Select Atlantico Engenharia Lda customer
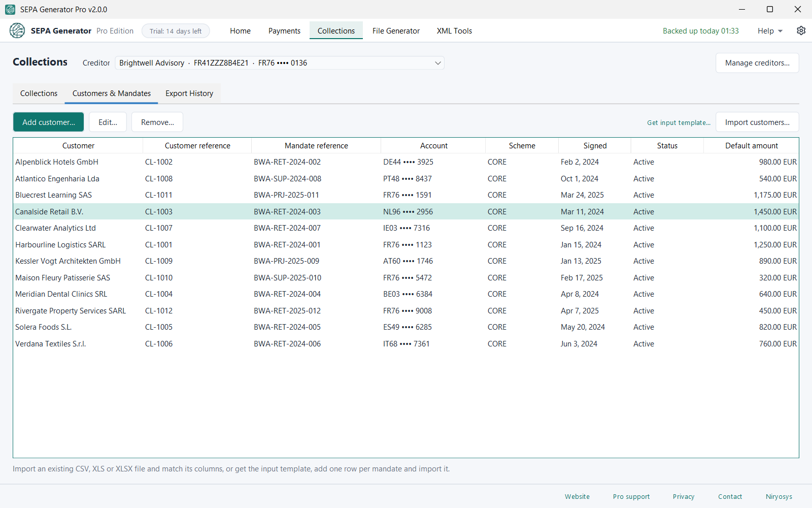This screenshot has height=508, width=812. (406, 179)
